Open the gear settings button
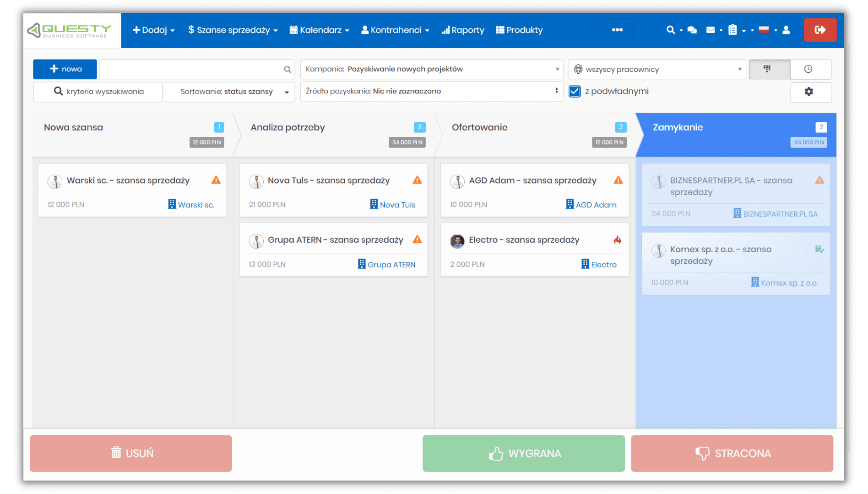This screenshot has width=868, height=494. (x=811, y=92)
